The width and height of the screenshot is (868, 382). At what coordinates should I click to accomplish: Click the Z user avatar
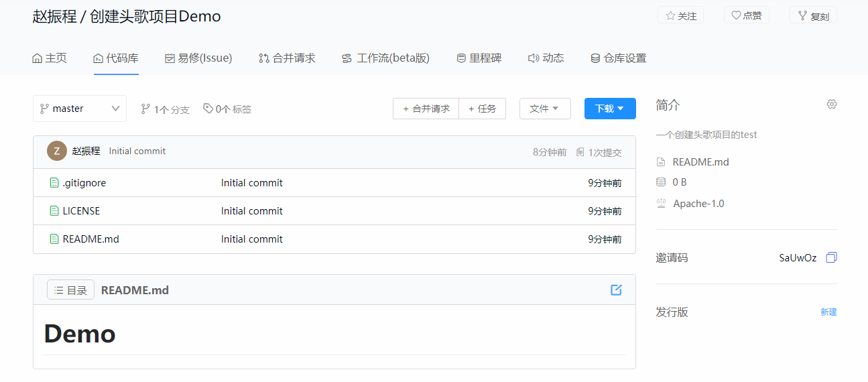[x=57, y=151]
